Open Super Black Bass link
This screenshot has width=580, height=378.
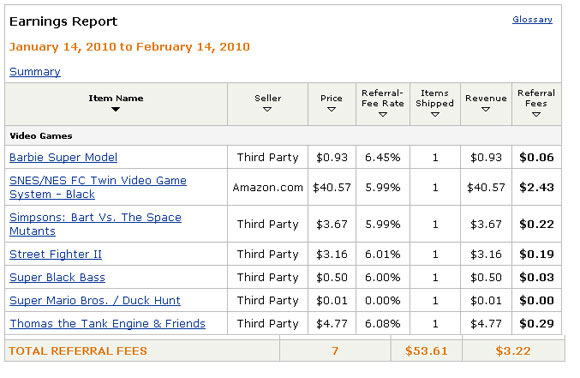coord(57,277)
